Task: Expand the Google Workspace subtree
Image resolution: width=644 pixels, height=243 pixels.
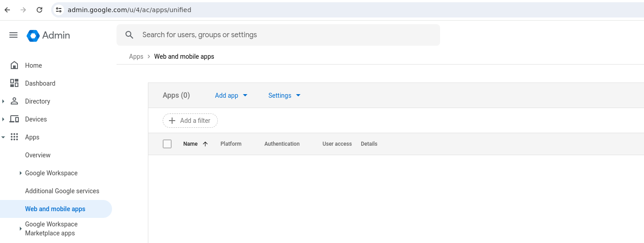Action: 21,173
